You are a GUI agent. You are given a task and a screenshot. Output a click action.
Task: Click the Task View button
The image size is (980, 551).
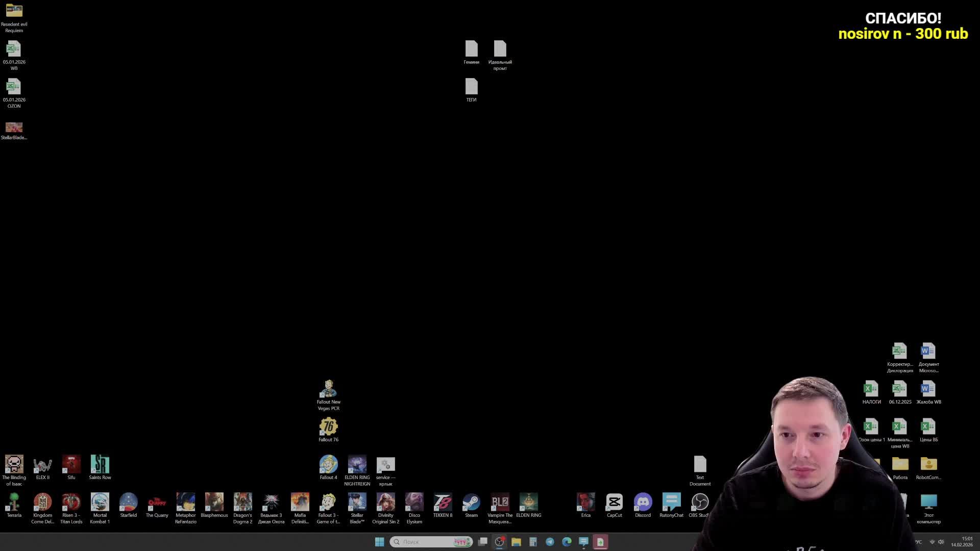482,542
